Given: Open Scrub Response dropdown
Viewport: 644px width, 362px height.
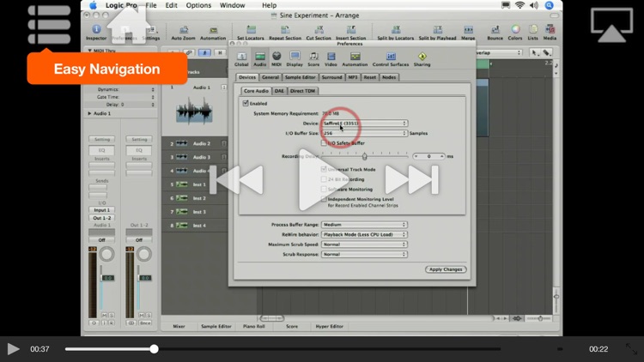Looking at the screenshot, I should point(364,254).
